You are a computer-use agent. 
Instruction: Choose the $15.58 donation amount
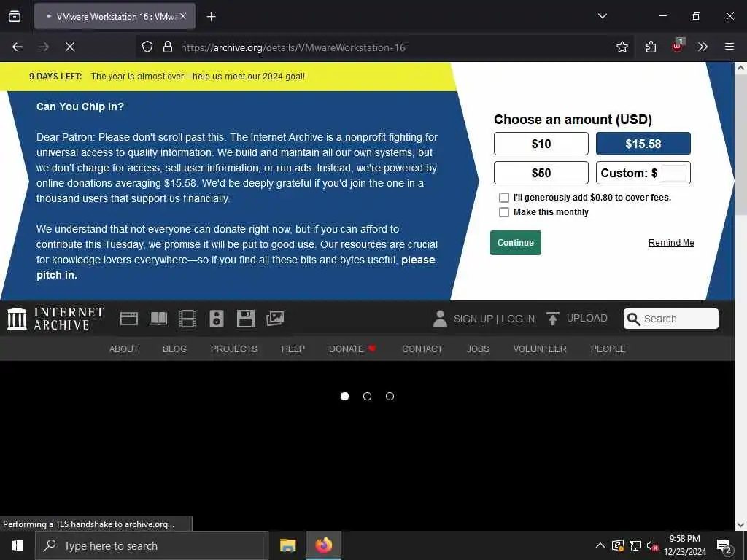(643, 144)
